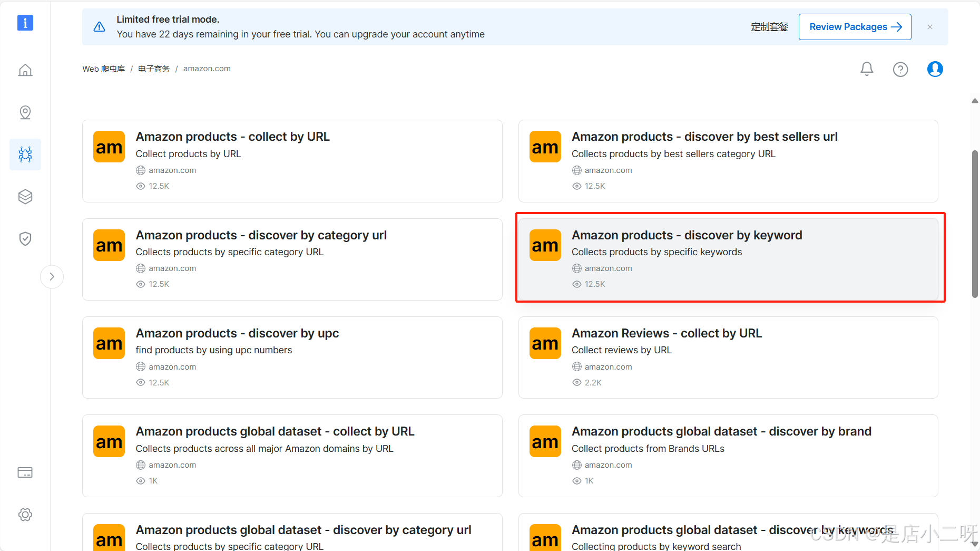Screen dimensions: 980x551
Task: Open Amazon products - discover by upc
Action: (237, 333)
